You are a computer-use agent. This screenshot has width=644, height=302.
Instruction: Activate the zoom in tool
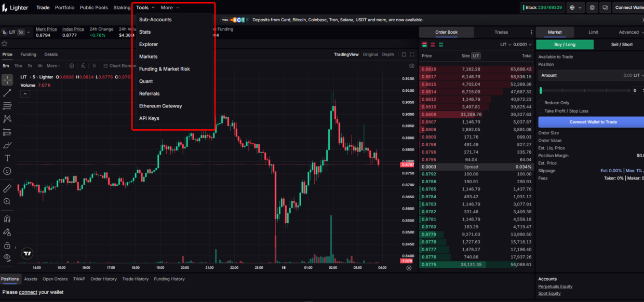coord(7,201)
